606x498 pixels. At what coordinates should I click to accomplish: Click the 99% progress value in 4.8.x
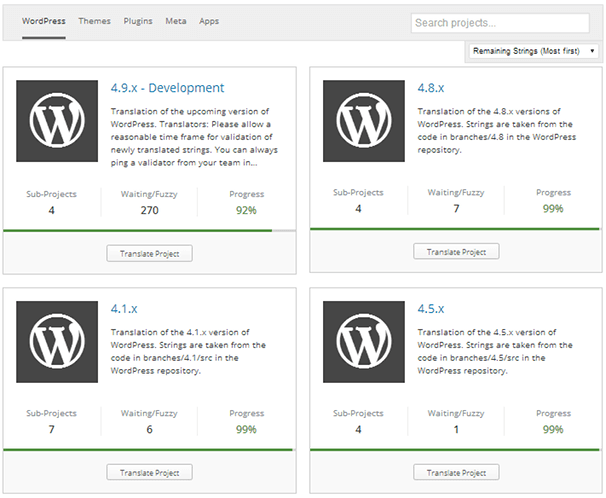click(553, 209)
